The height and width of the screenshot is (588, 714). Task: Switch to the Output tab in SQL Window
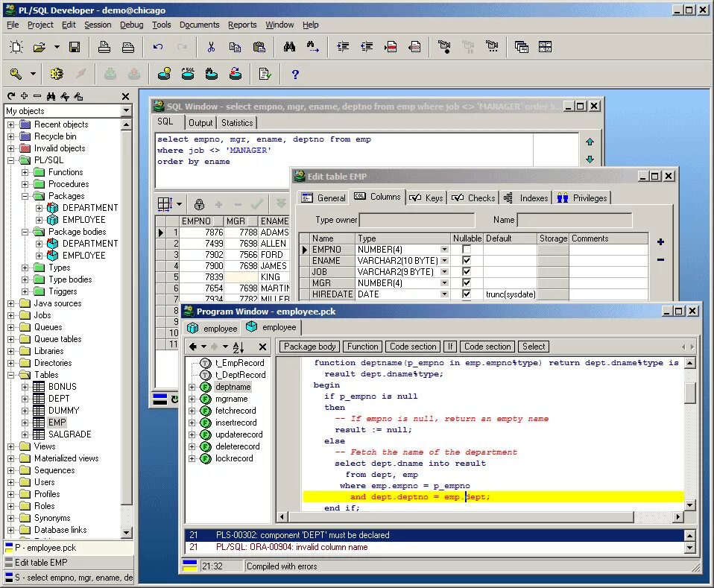click(x=200, y=122)
